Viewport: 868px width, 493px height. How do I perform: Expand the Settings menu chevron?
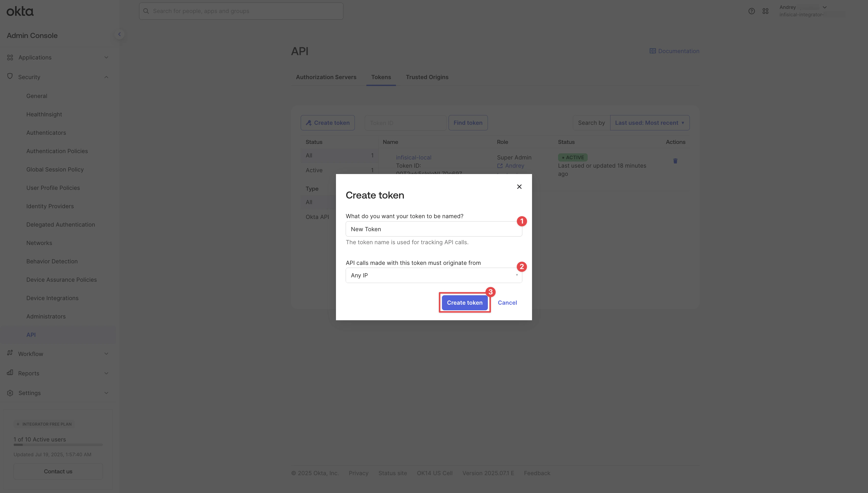(x=106, y=393)
